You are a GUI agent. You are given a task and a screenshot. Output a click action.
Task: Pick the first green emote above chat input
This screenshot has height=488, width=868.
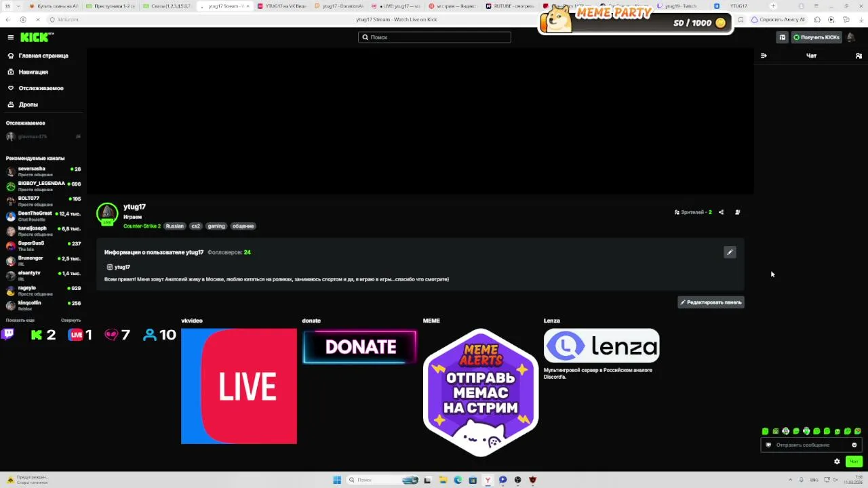pyautogui.click(x=766, y=431)
